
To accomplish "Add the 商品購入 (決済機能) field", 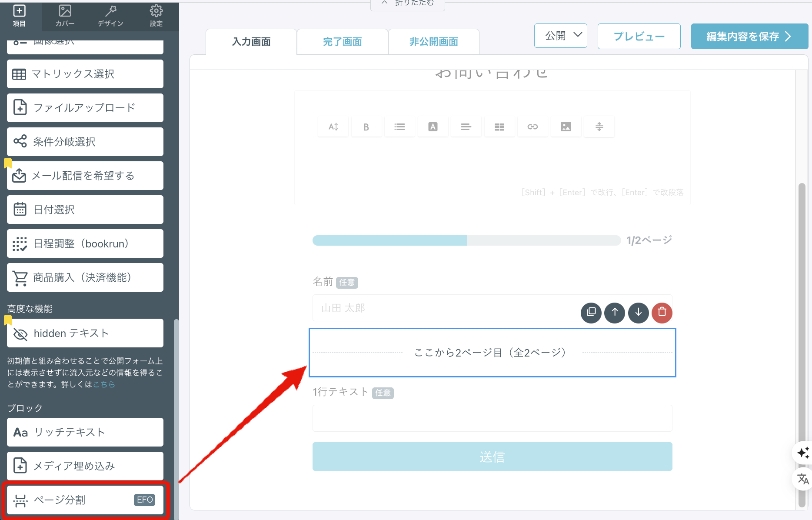I will [x=85, y=277].
